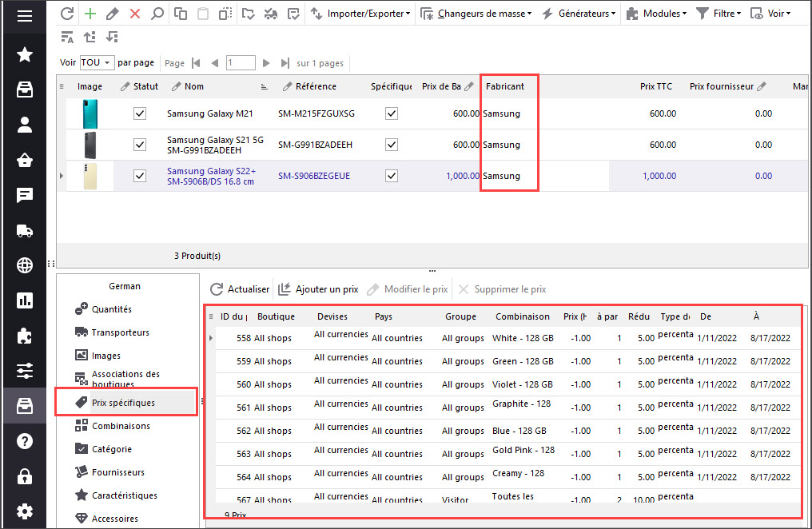
Task: Open lock icon in sidebar
Action: (24, 476)
